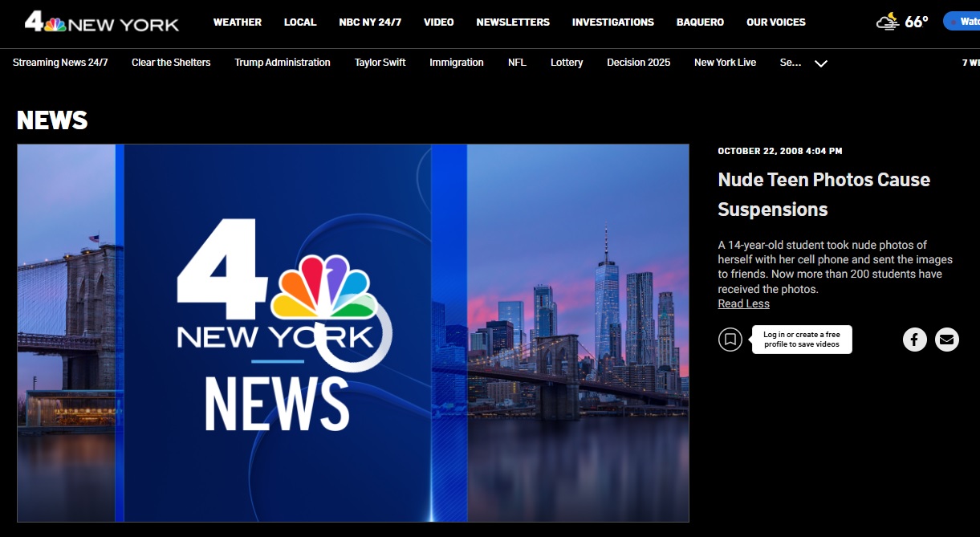Click the October 22, 2008 4:04 PM timestamp
980x537 pixels.
pos(780,151)
